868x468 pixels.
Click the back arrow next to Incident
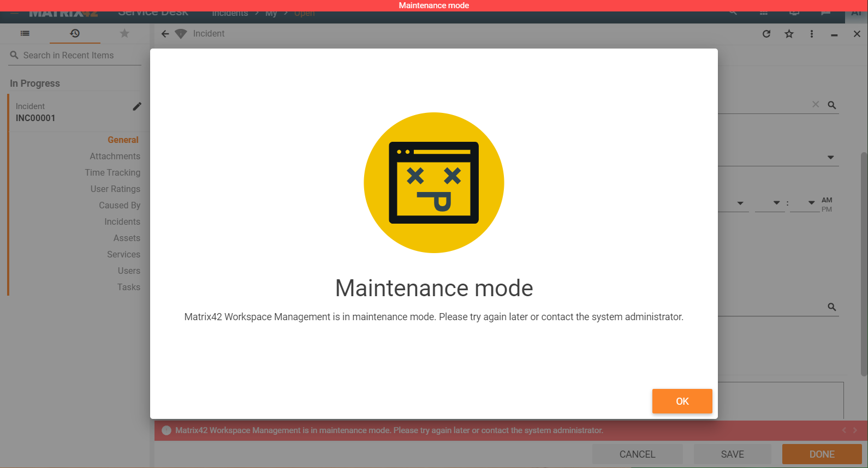[x=165, y=34]
